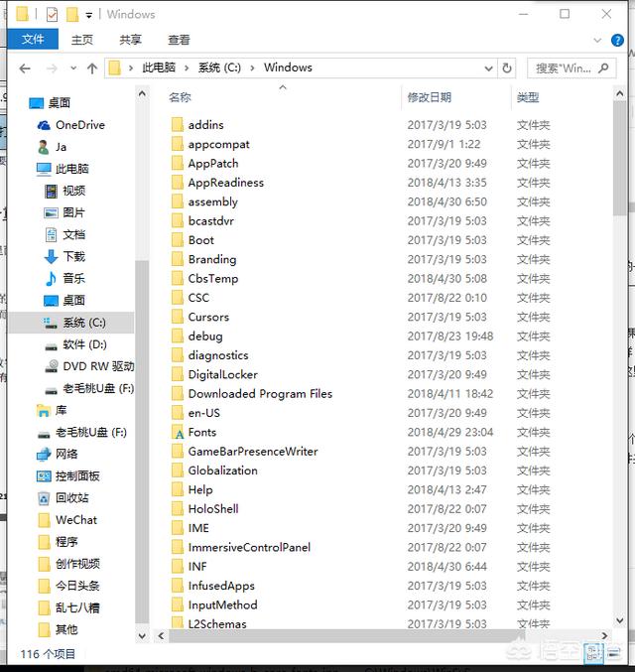
Task: Sort by the 类型 column header
Action: (528, 97)
